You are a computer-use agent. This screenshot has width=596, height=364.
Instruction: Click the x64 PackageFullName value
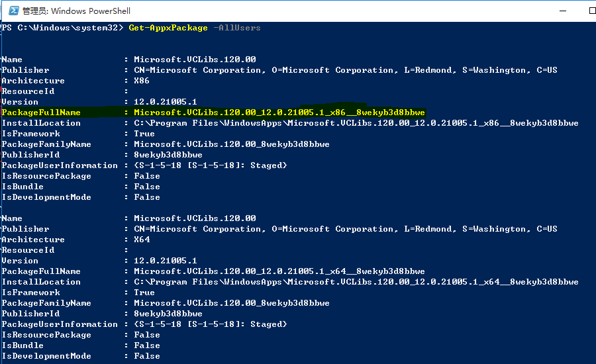pos(279,271)
